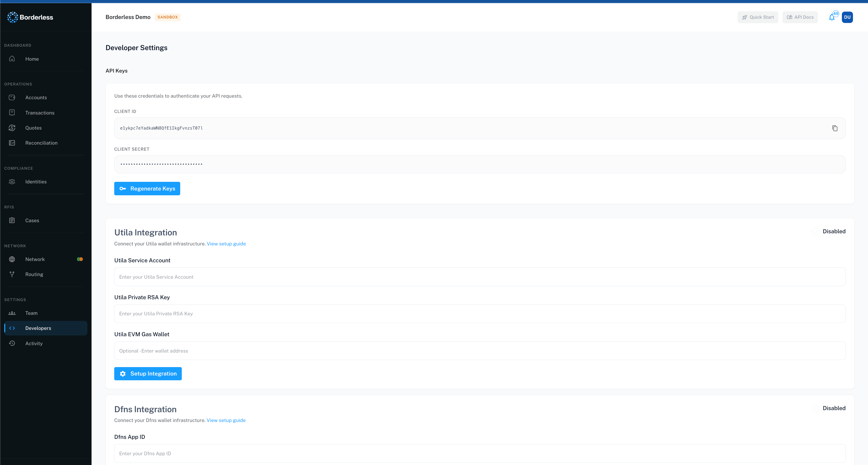Click the gear icon on Setup Integration

tap(123, 374)
